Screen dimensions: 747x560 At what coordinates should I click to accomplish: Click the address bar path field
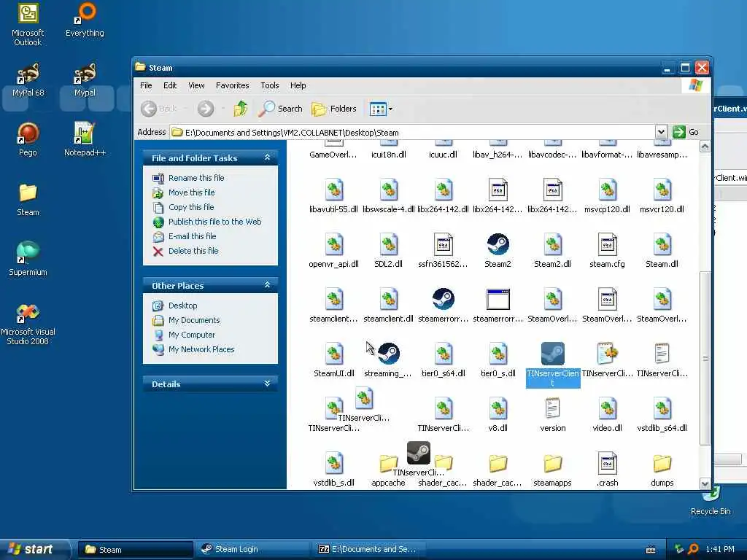412,133
